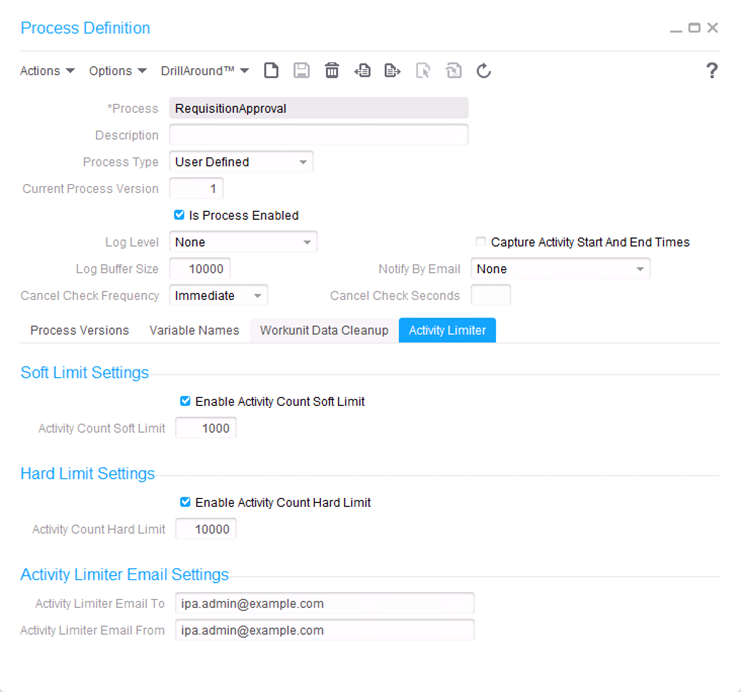Viewport: 742px width, 693px height.
Task: Uncheck Is Process Enabled checkbox
Action: coord(180,215)
